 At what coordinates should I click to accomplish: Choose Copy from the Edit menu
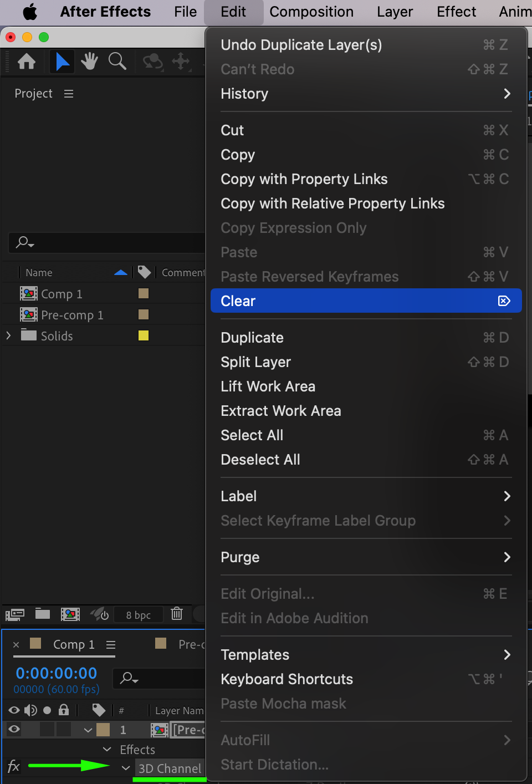click(366, 155)
